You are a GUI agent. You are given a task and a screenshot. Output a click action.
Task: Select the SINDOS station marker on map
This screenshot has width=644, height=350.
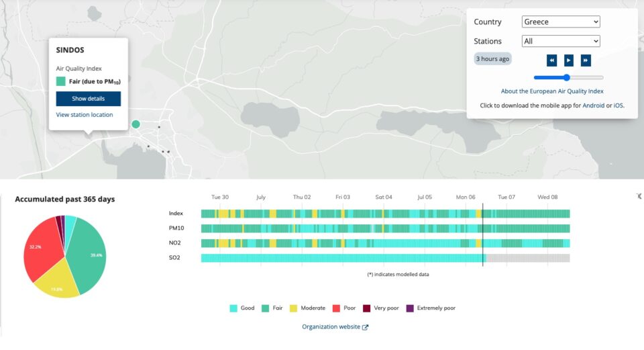136,124
